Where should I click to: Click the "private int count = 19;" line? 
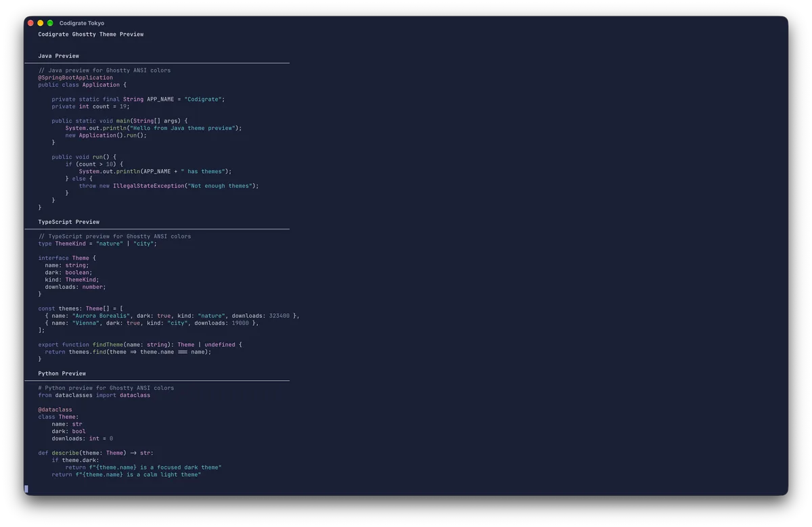[x=91, y=107]
